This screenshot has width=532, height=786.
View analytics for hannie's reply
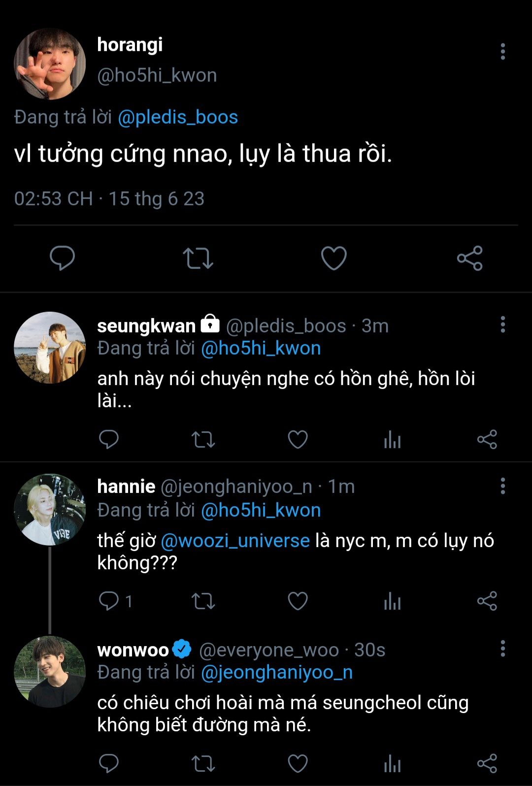pyautogui.click(x=392, y=601)
